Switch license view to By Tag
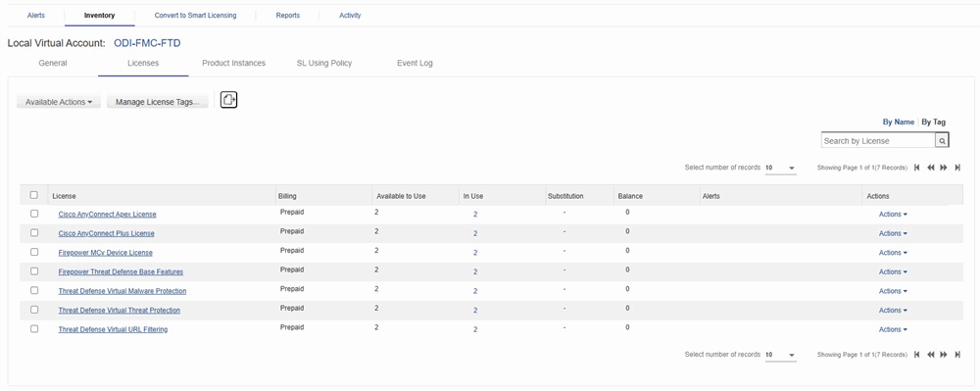The image size is (980, 391). click(x=934, y=122)
